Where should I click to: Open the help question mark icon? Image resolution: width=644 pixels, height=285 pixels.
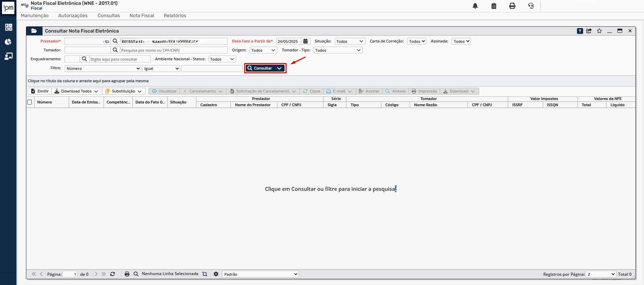[580, 31]
